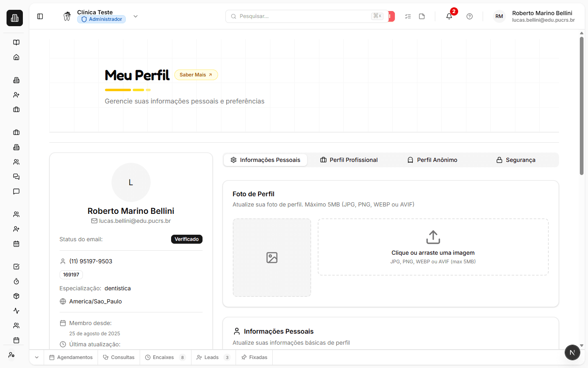Click the Verificado email status badge
Image resolution: width=588 pixels, height=368 pixels.
[x=187, y=239]
